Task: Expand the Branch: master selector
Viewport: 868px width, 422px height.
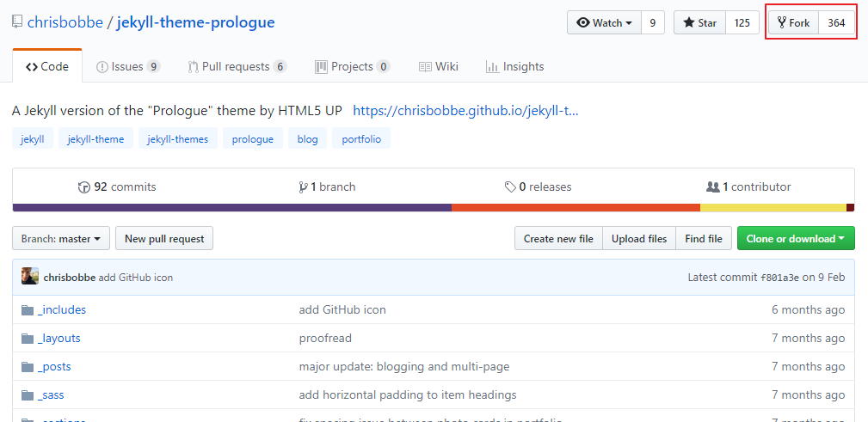Action: click(x=61, y=239)
